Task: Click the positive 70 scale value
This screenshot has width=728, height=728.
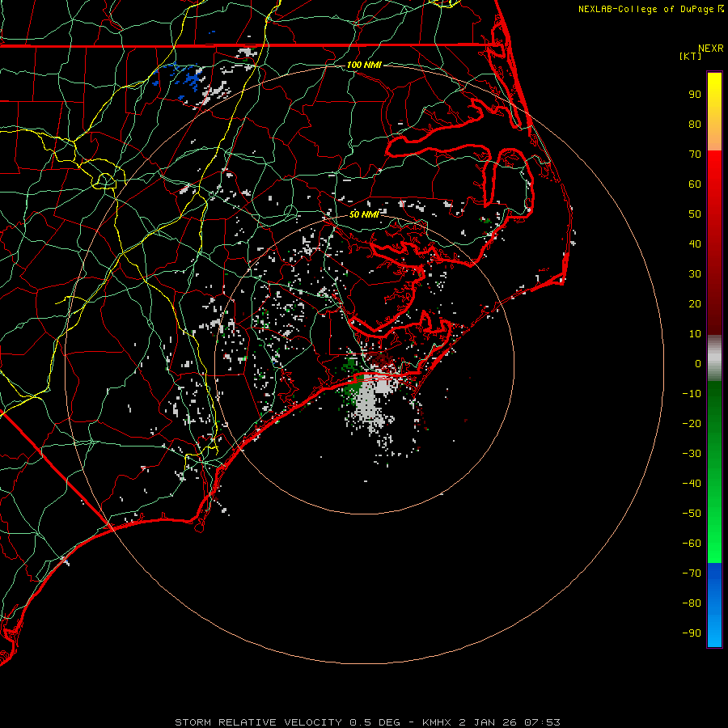Action: pos(695,154)
